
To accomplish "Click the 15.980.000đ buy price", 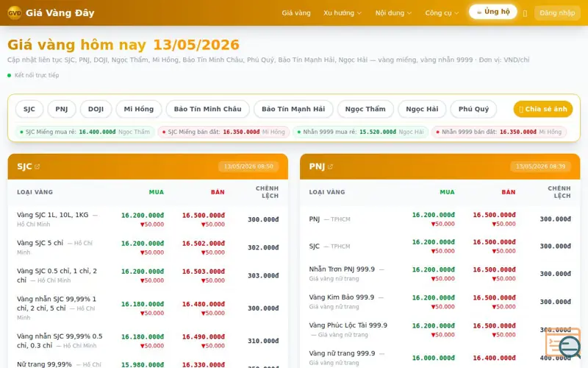I will (143, 364).
